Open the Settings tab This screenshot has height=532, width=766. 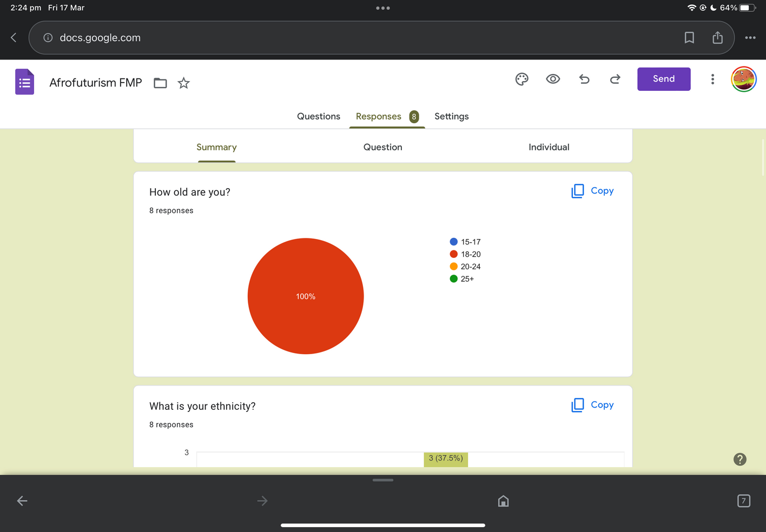click(451, 116)
